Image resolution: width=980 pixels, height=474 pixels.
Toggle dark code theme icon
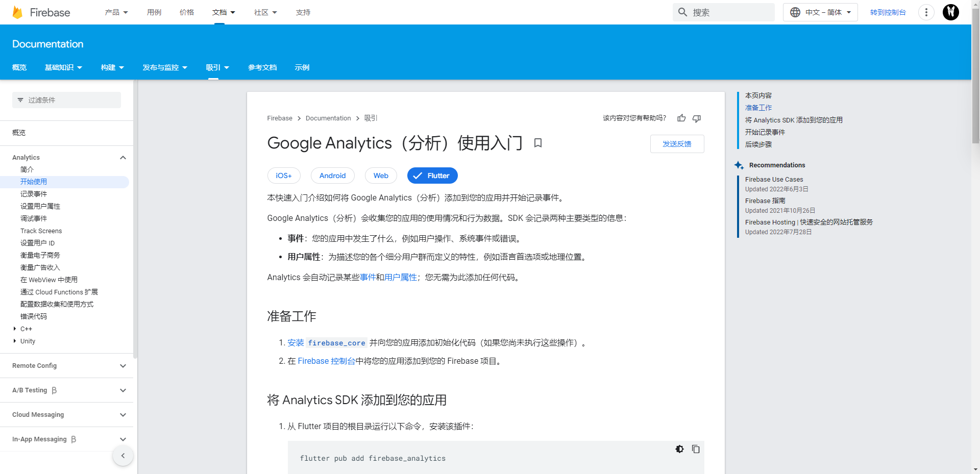coord(679,449)
